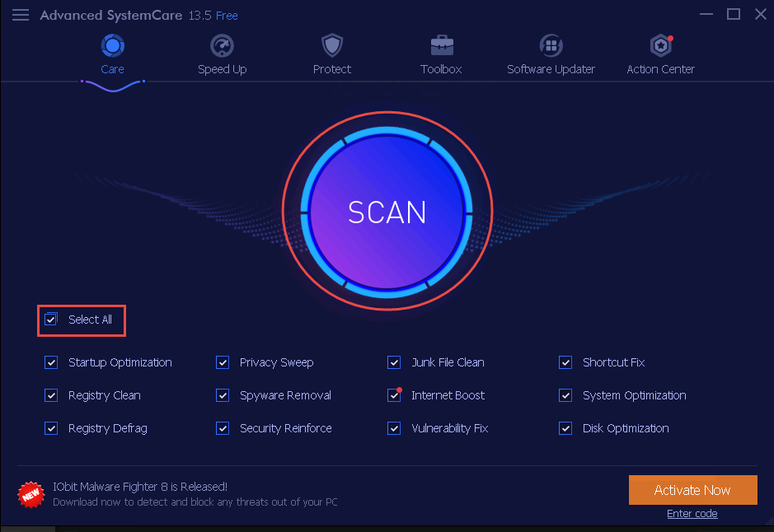
Task: Click the Speed Up gauge icon
Action: click(x=222, y=46)
